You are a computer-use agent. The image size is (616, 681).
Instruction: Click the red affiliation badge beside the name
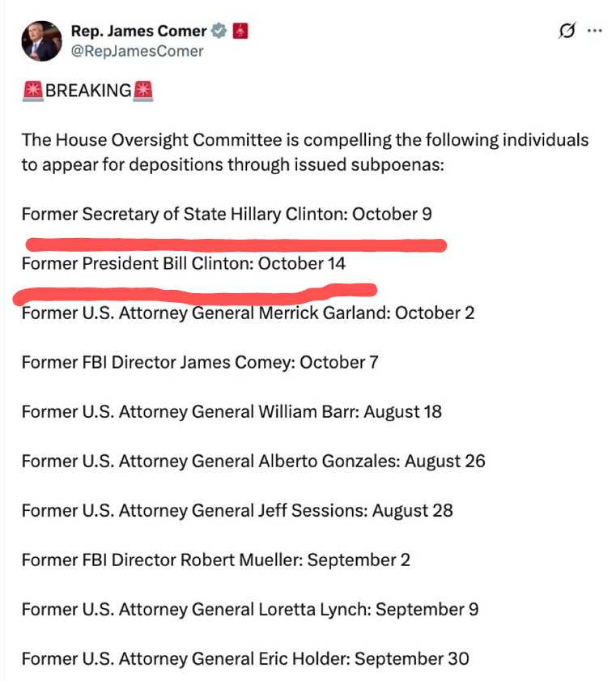(x=240, y=32)
